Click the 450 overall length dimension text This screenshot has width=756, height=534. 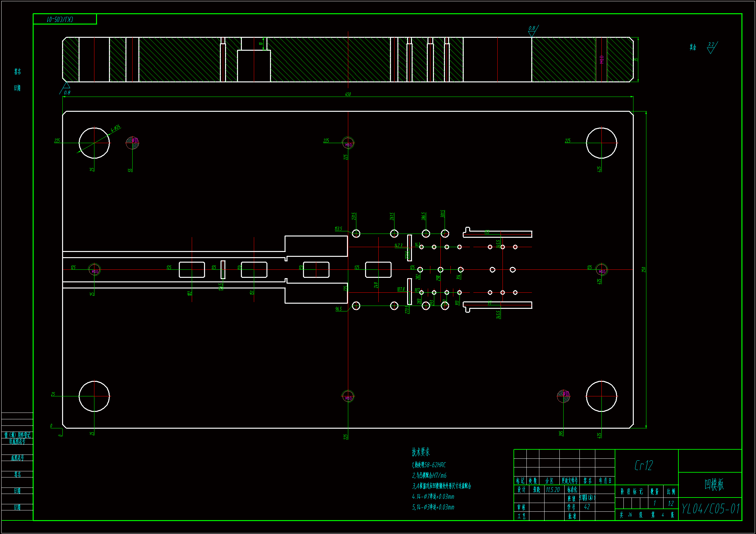[348, 94]
